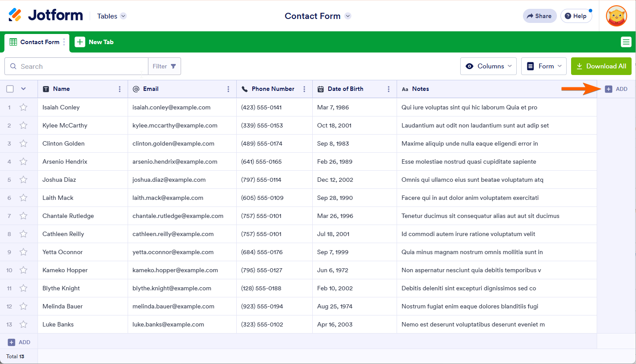Viewport: 636px width, 364px height.
Task: Open Email column three-dot menu
Action: coord(228,89)
